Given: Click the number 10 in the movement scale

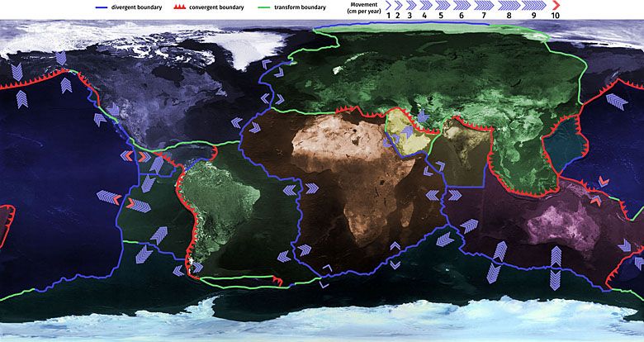Looking at the screenshot, I should 554,16.
